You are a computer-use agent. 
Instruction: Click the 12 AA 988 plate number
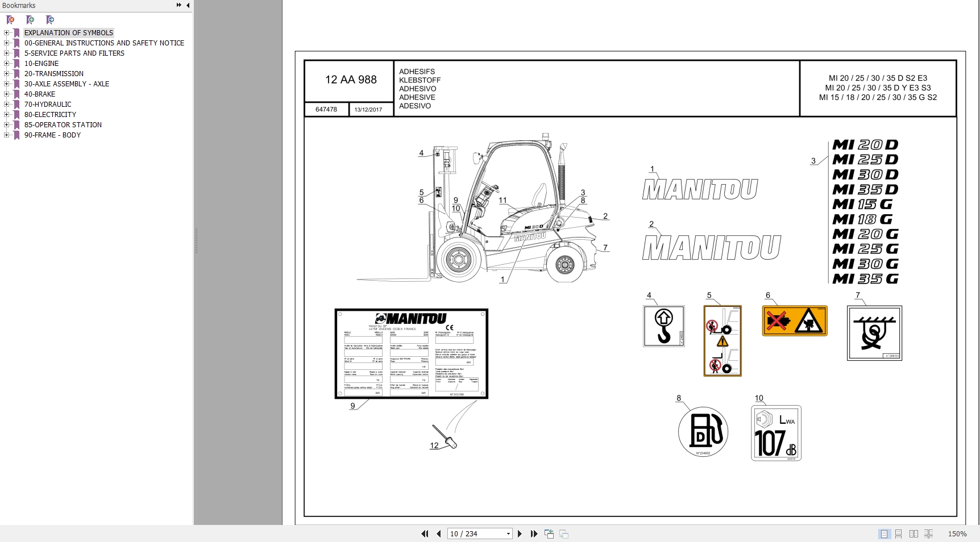[351, 80]
